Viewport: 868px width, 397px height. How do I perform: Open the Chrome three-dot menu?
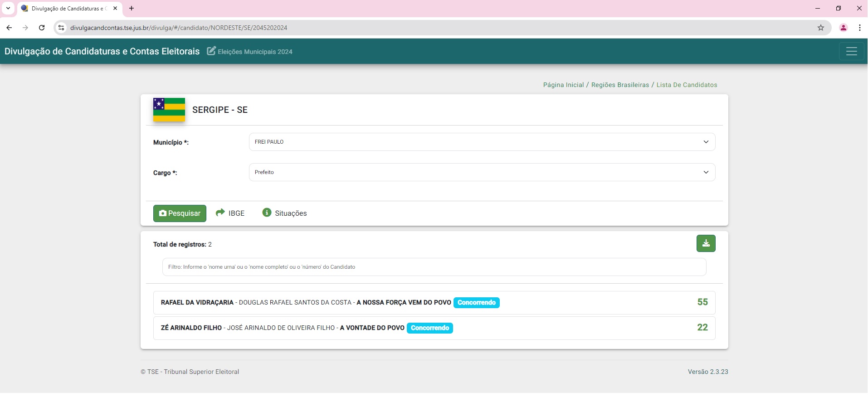(x=860, y=28)
